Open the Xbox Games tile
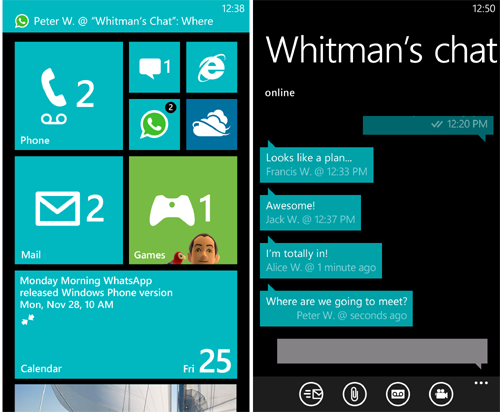This screenshot has width=500, height=412. 183,210
